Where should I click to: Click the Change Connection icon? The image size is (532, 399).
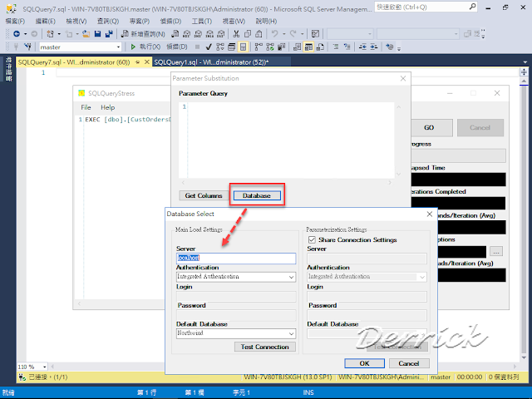pyautogui.click(x=27, y=47)
